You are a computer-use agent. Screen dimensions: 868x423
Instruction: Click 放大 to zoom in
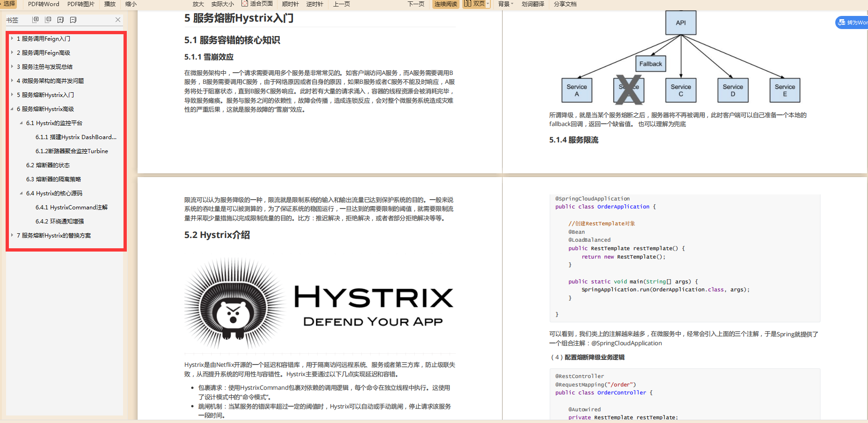[198, 4]
